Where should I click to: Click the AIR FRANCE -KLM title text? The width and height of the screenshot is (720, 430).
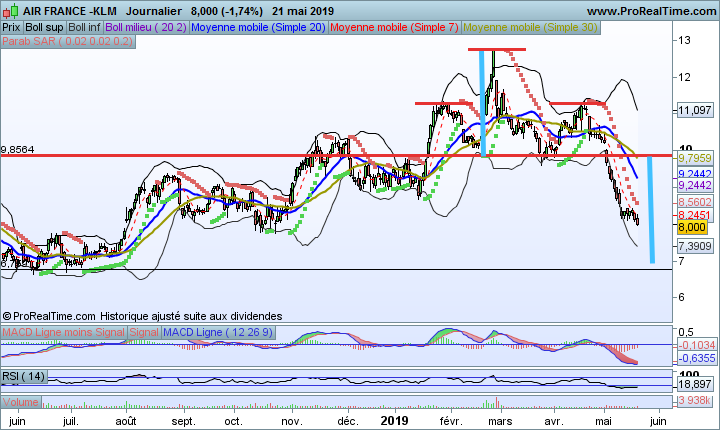[69, 11]
